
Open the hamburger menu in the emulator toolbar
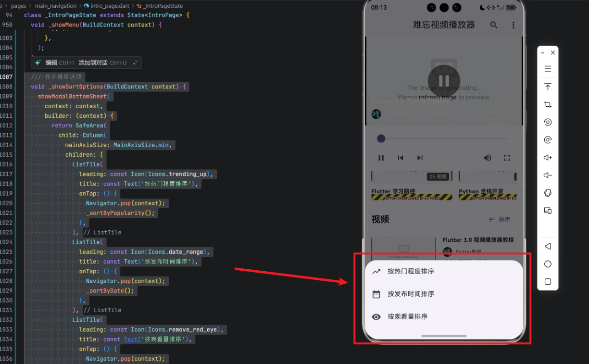(548, 69)
